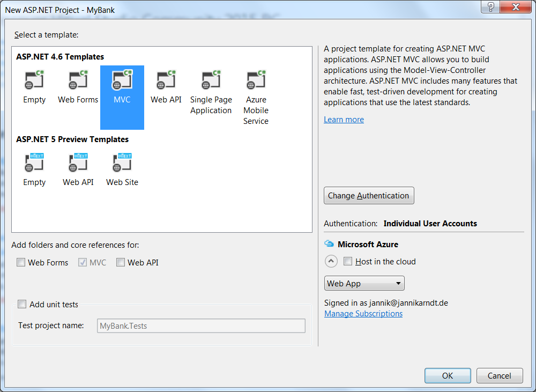This screenshot has width=536, height=392.
Task: Click Change Authentication button
Action: [369, 195]
